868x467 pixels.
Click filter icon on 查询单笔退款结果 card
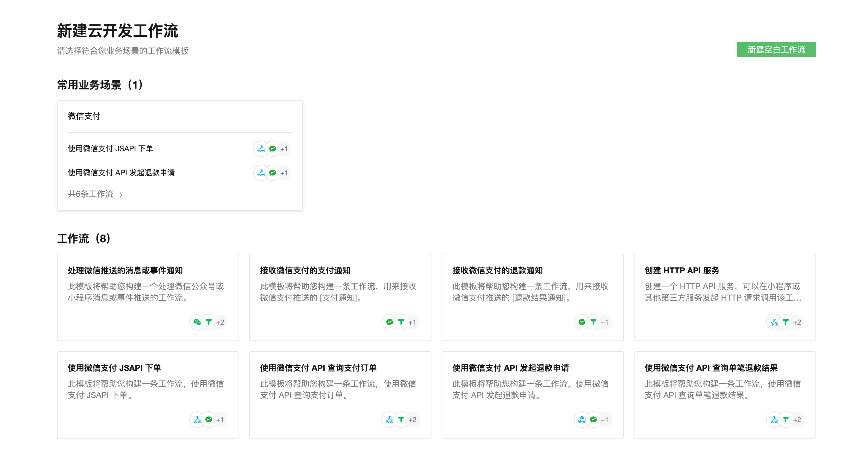pyautogui.click(x=785, y=420)
